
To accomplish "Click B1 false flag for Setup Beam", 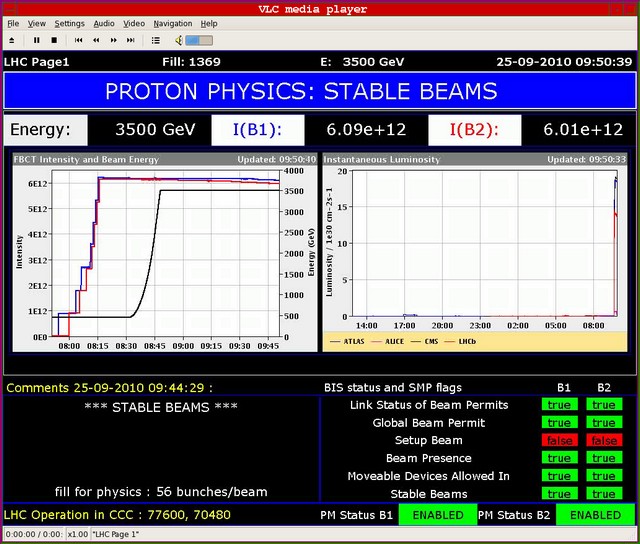I will [559, 440].
